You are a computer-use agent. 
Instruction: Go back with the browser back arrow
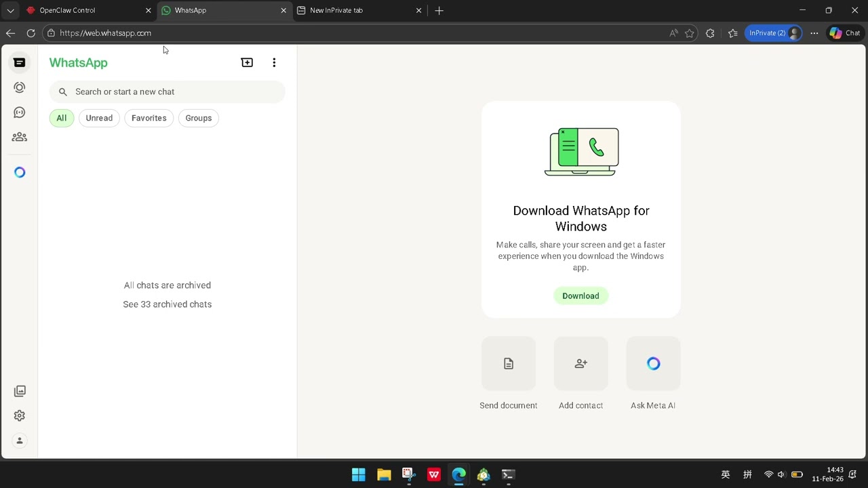click(10, 33)
